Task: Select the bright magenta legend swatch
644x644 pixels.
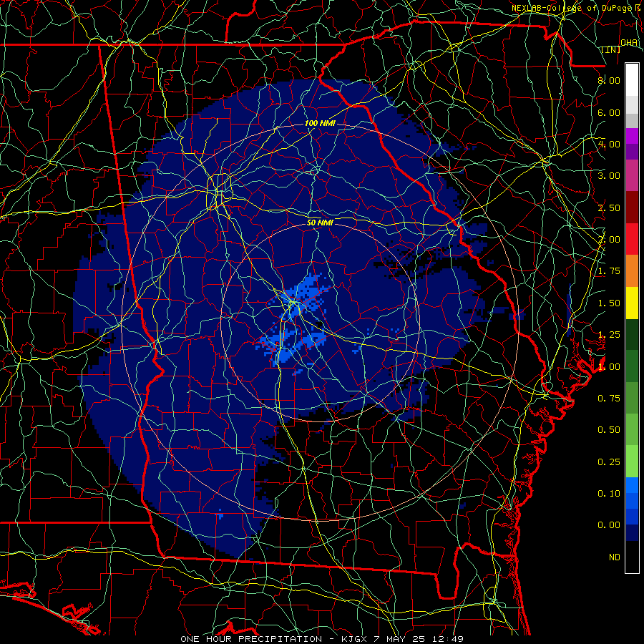Action: click(x=632, y=136)
